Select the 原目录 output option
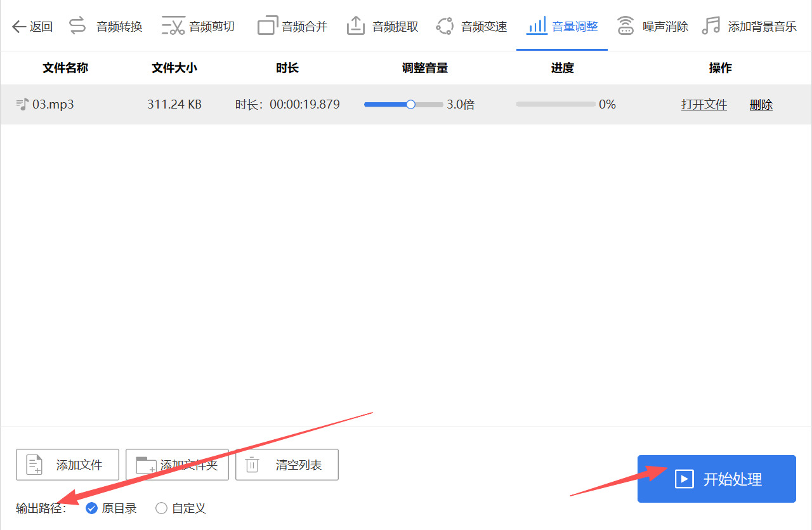812x530 pixels. (111, 508)
